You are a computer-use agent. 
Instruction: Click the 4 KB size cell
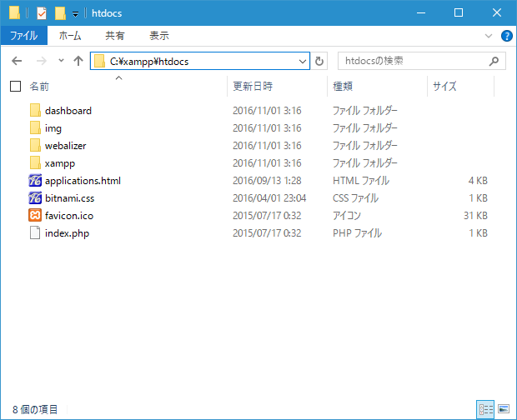click(478, 181)
